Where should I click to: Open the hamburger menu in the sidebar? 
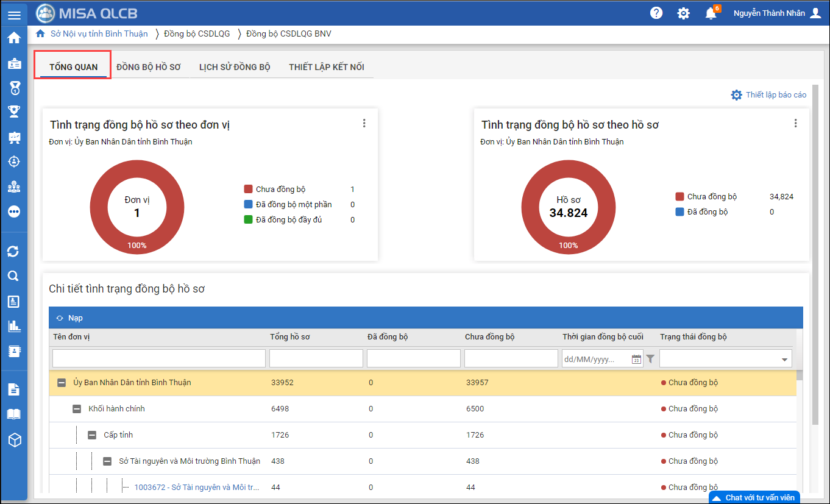[x=14, y=15]
